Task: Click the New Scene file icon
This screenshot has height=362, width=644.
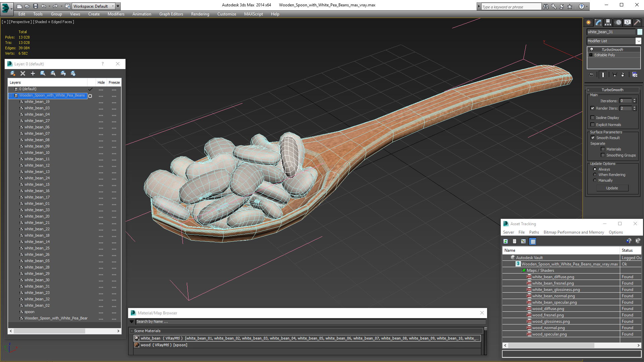Action: pyautogui.click(x=19, y=6)
